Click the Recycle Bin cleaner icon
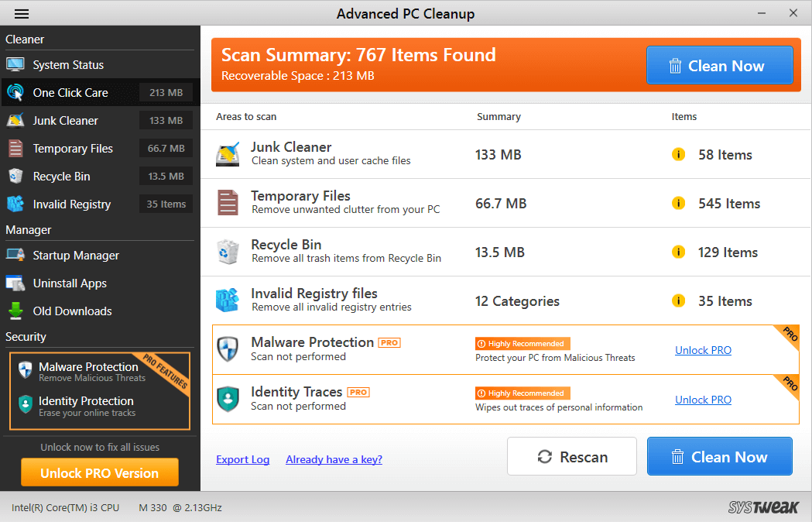The width and height of the screenshot is (812, 522). coord(15,176)
